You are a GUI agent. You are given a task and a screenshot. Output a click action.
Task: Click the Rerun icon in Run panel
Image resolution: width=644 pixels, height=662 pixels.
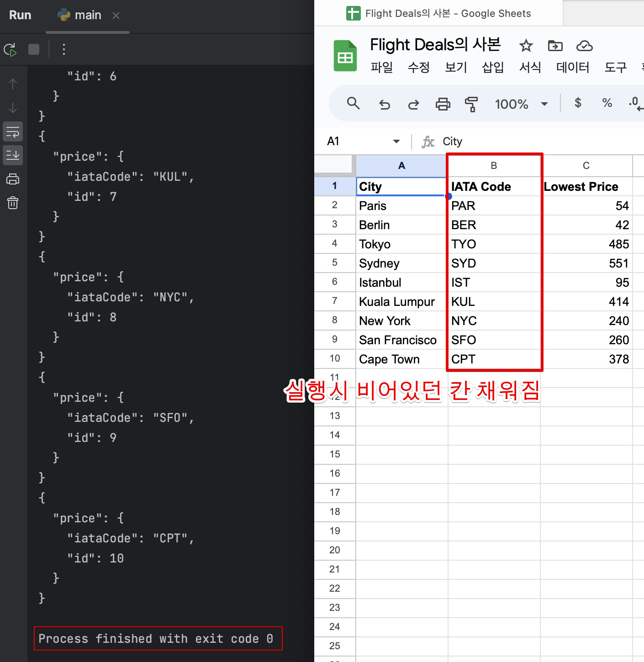click(x=10, y=49)
